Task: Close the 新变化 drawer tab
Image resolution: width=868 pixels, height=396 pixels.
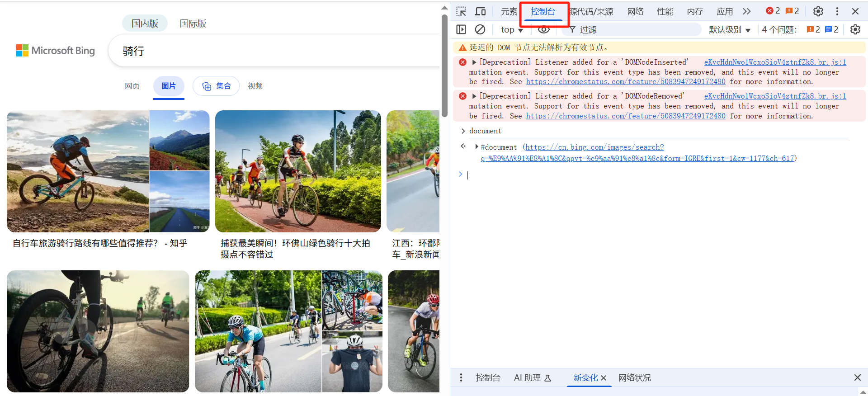Action: (604, 378)
